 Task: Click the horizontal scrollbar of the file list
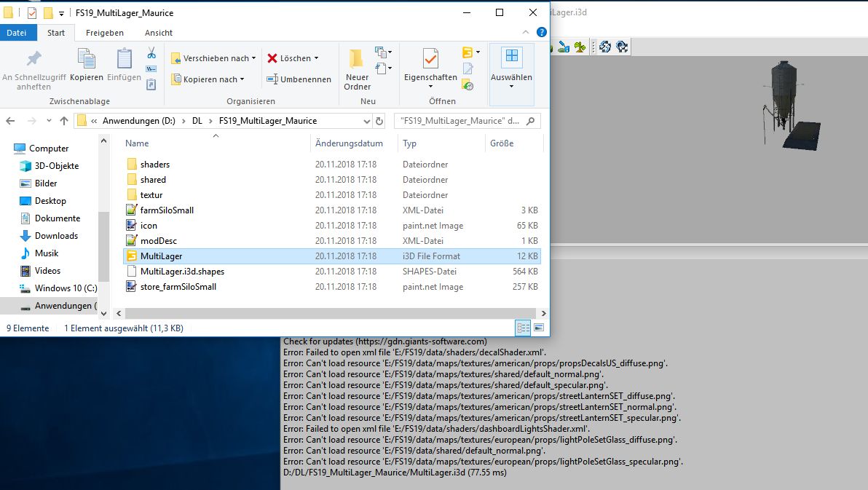click(x=329, y=313)
